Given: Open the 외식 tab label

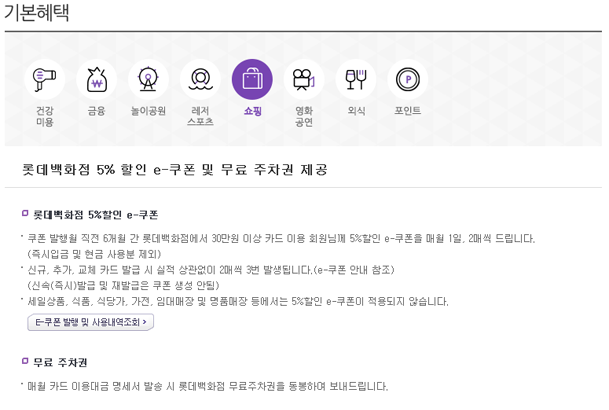Looking at the screenshot, I should (356, 111).
